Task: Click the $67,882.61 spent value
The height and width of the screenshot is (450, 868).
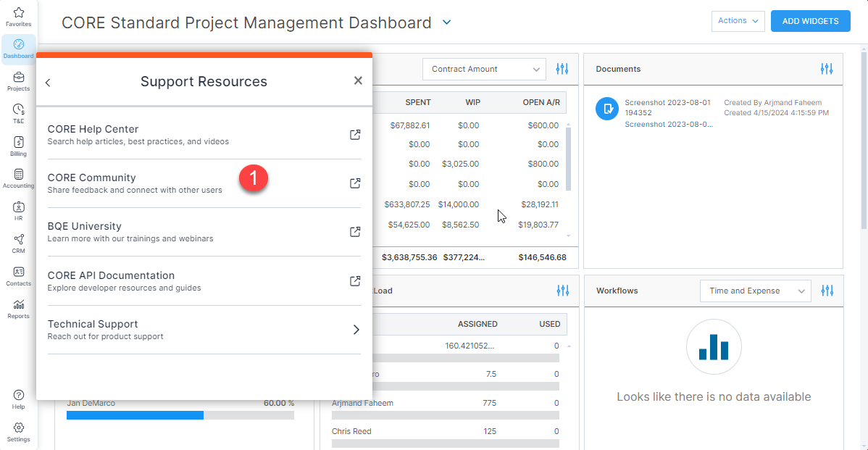Action: pyautogui.click(x=410, y=125)
